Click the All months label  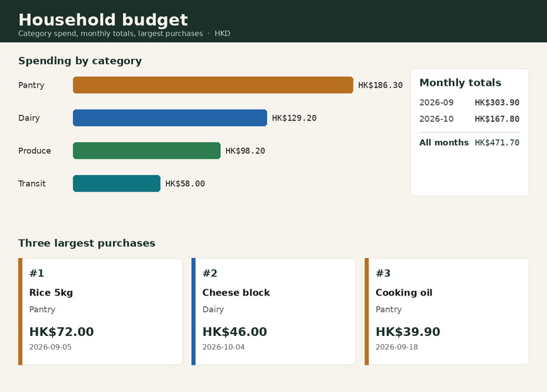(x=444, y=142)
